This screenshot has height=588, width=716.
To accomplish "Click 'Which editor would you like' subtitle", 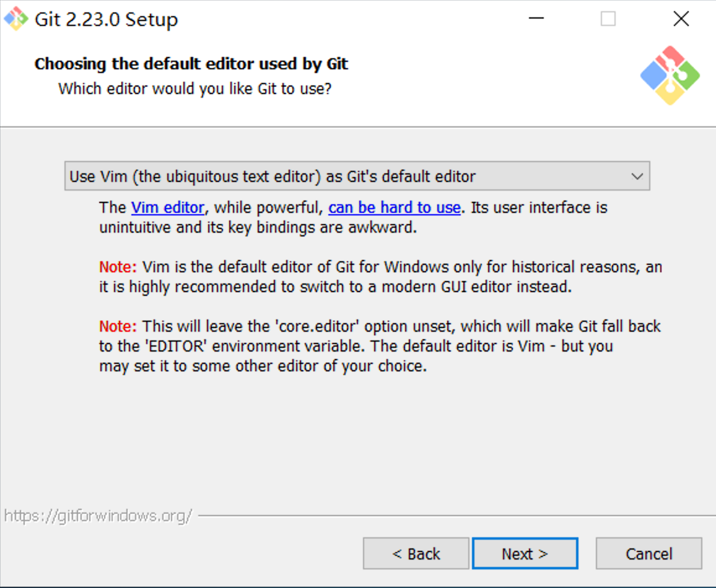I will [x=194, y=89].
